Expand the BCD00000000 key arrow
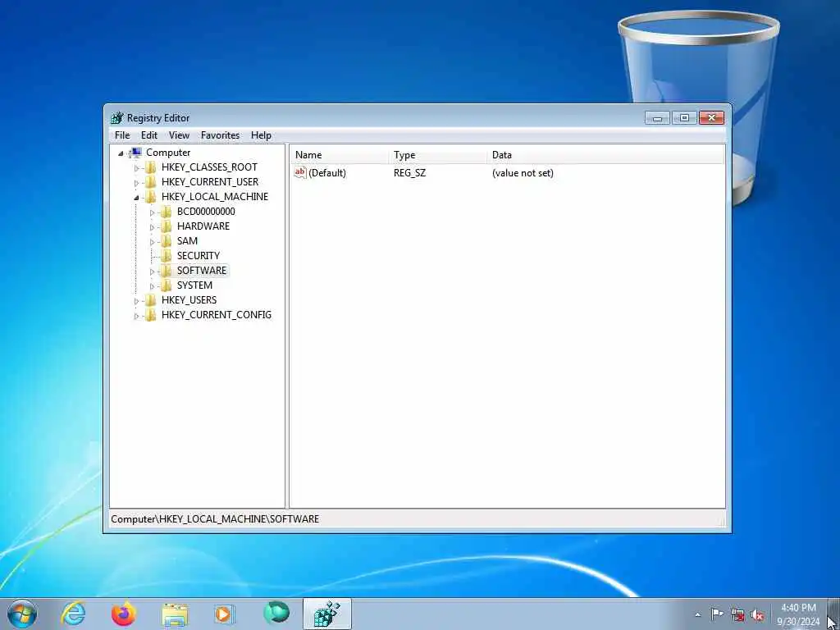 (x=152, y=212)
